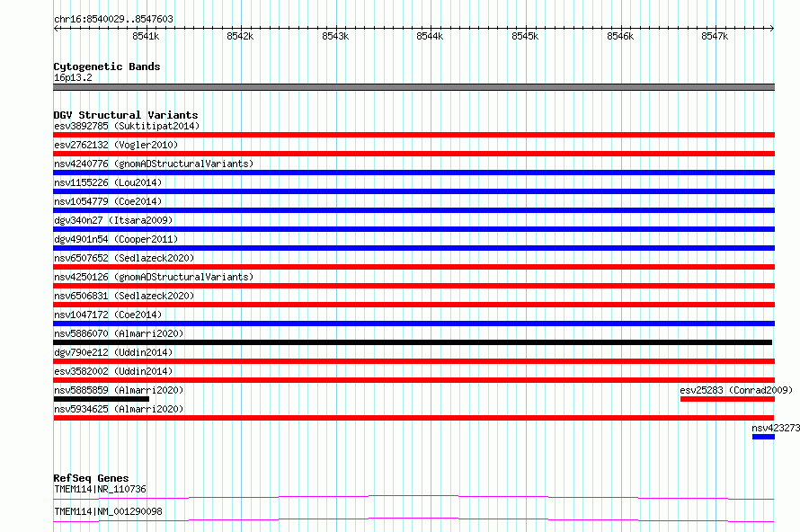Viewport: 800px width, 532px height.
Task: Click the small blue nsv423273 bar
Action: point(763,437)
